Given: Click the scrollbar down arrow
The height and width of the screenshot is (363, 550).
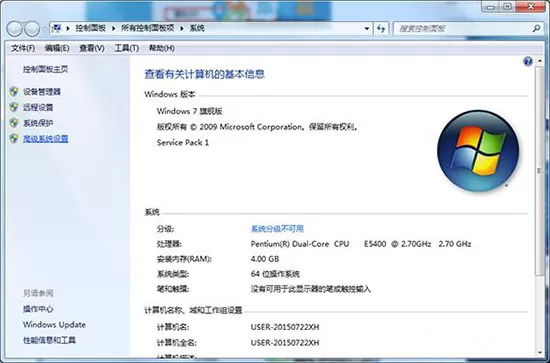Looking at the screenshot, I should point(539,352).
